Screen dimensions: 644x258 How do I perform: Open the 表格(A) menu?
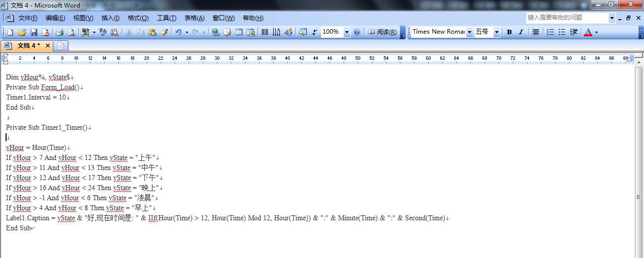tap(194, 18)
